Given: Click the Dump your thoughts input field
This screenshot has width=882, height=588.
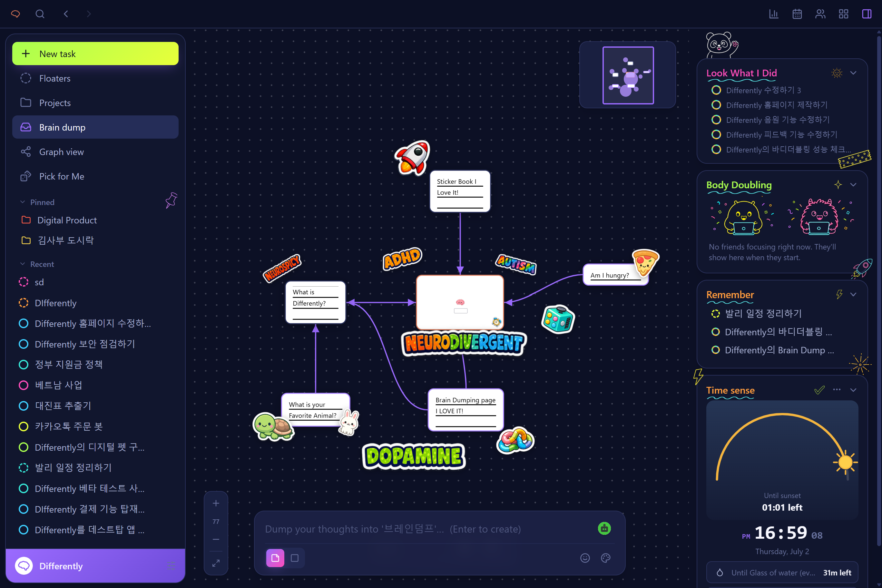Looking at the screenshot, I should (427, 529).
